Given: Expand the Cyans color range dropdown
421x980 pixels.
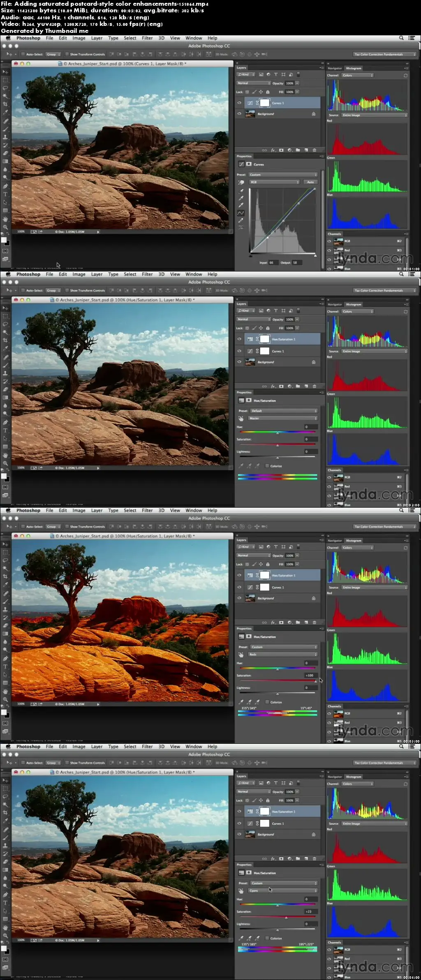Looking at the screenshot, I should [283, 890].
